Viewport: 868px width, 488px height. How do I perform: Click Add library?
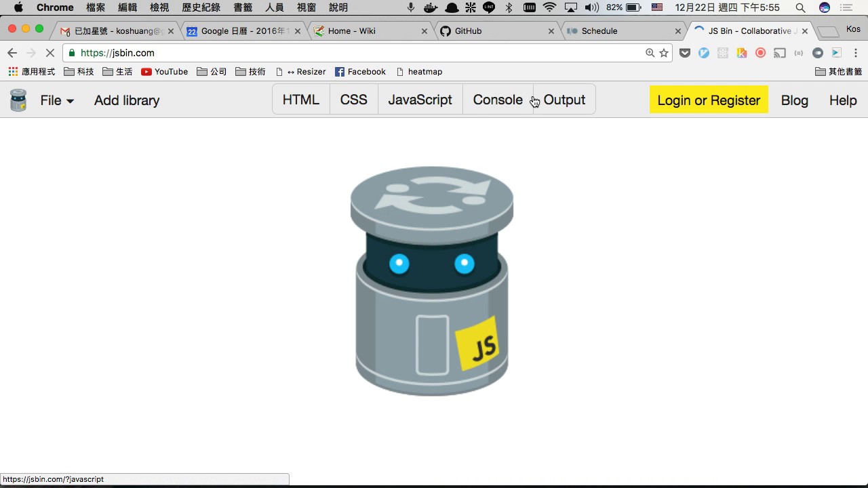click(127, 100)
